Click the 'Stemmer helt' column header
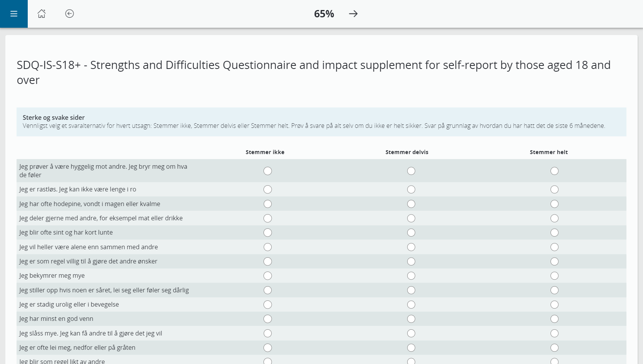The width and height of the screenshot is (643, 364). click(x=549, y=152)
